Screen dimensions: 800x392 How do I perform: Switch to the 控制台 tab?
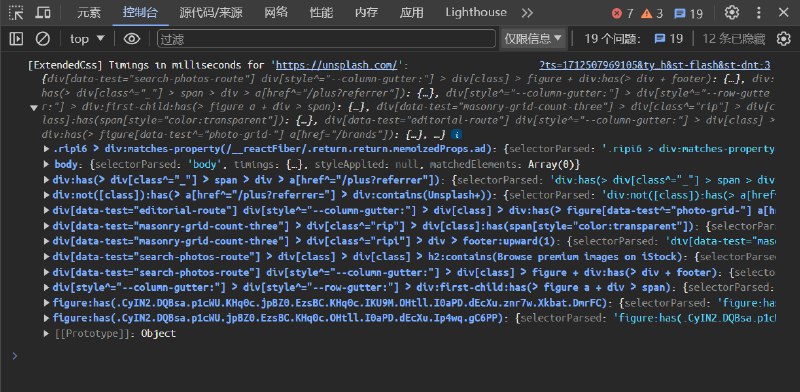pyautogui.click(x=140, y=13)
